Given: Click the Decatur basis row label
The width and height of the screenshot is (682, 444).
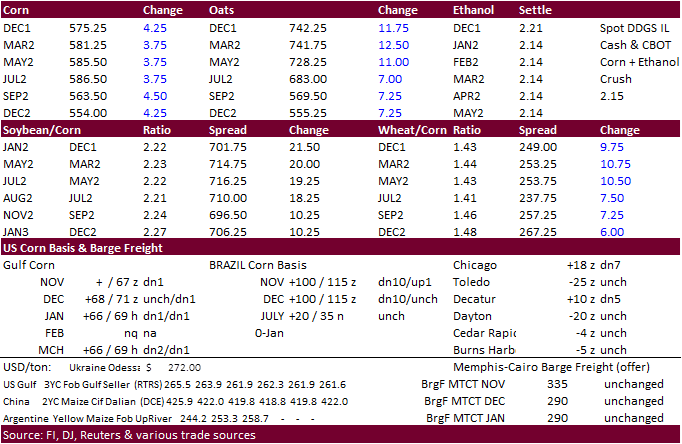Looking at the screenshot, I should point(474,299).
